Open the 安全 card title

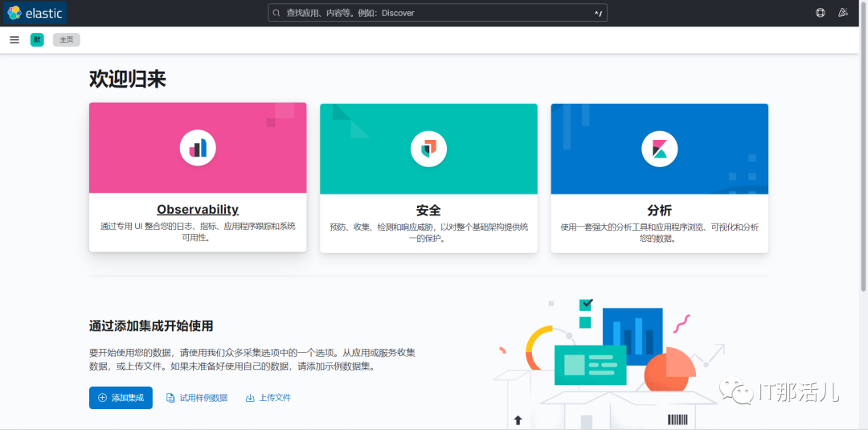pos(428,211)
